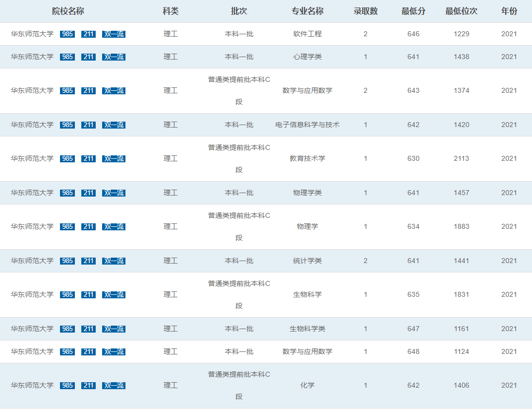Select the 化学 major cell
The image size is (532, 409).
point(307,385)
